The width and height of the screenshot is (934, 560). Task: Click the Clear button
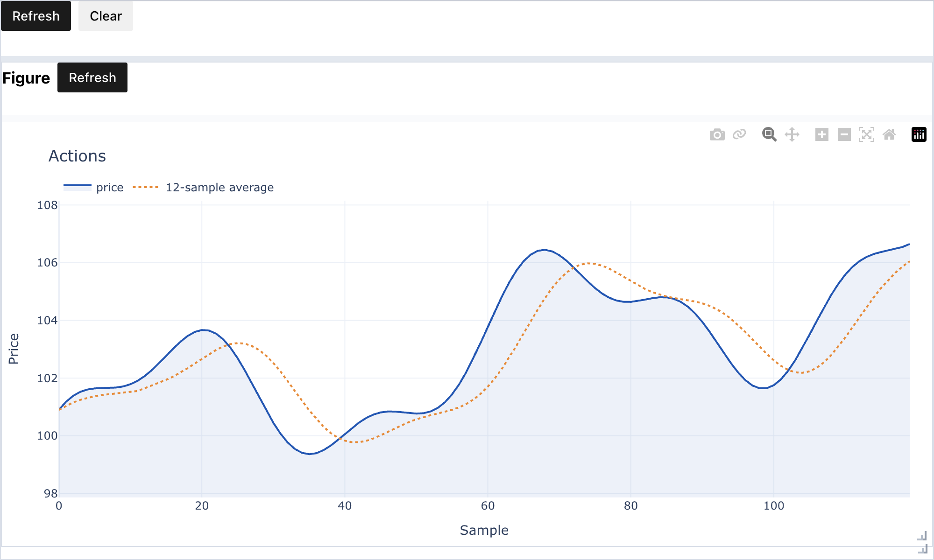[106, 16]
